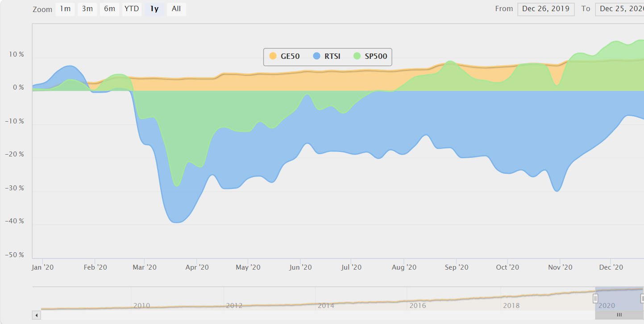Edit the To date field
Screen dimensions: 644x324
[620, 9]
